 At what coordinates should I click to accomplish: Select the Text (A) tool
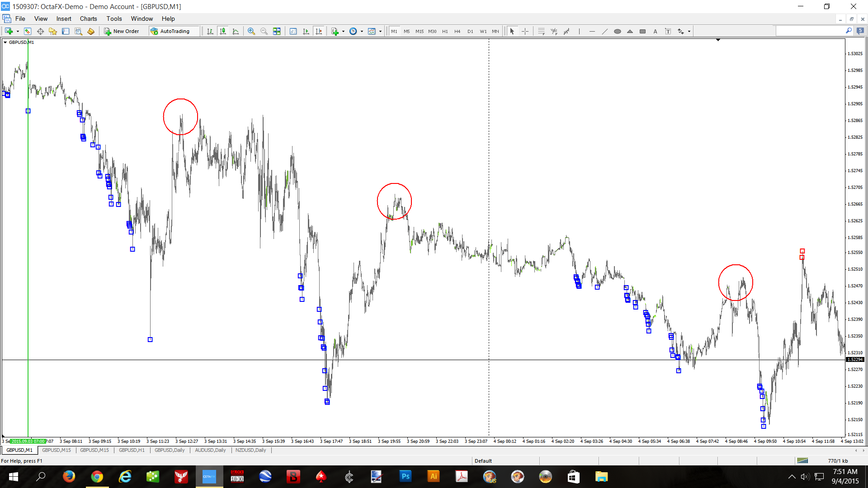coord(655,31)
